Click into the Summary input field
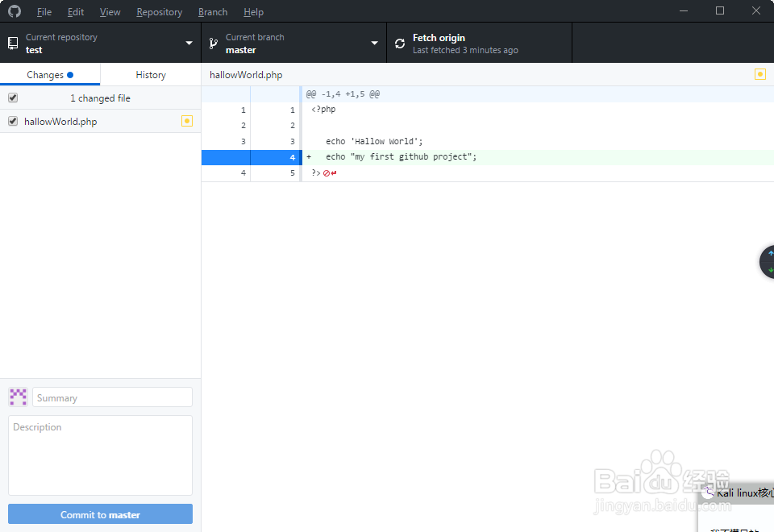774x532 pixels. (112, 397)
